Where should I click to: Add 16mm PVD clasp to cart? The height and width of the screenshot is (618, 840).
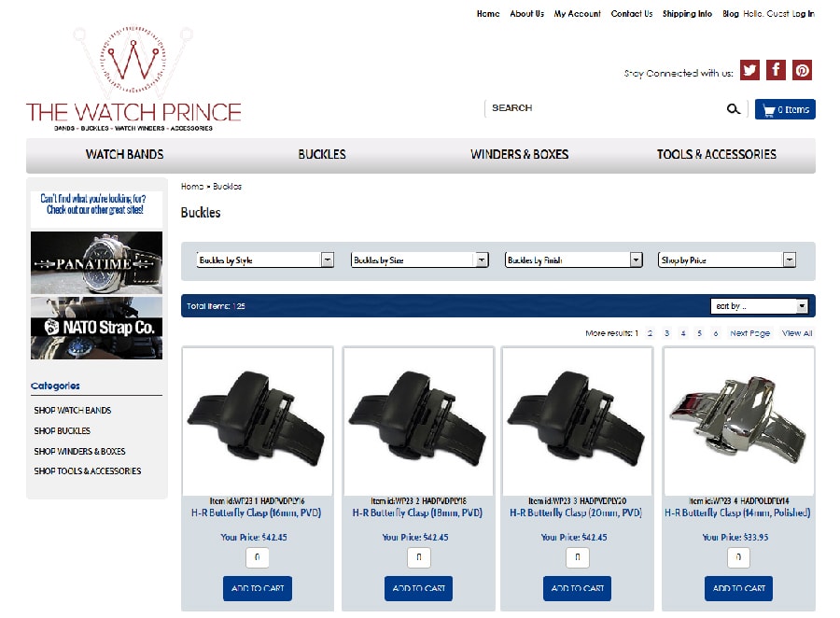point(258,588)
